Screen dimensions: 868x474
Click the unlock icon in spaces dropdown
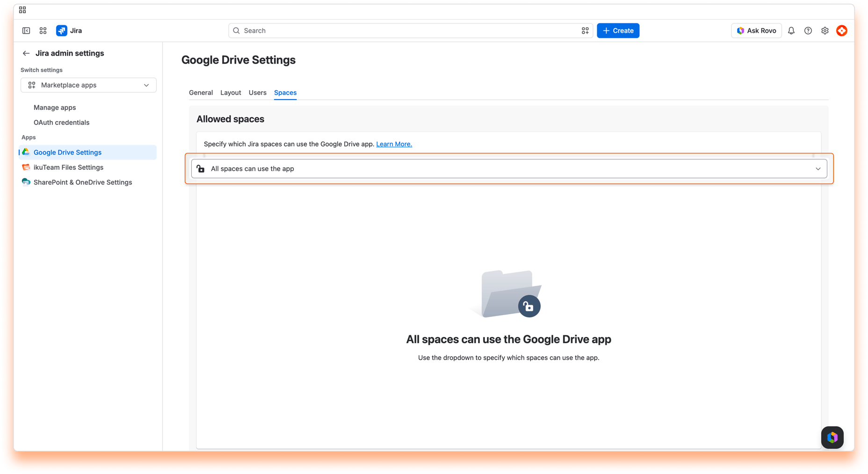click(x=201, y=169)
